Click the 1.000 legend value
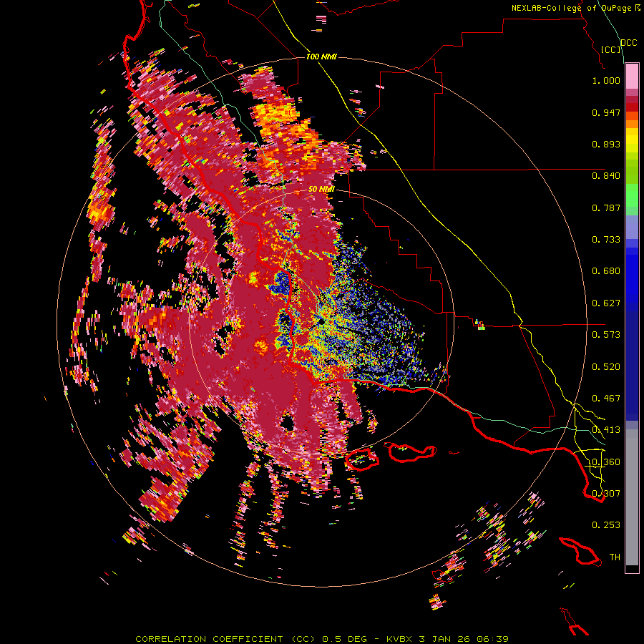Image resolution: width=644 pixels, height=644 pixels. 606,80
